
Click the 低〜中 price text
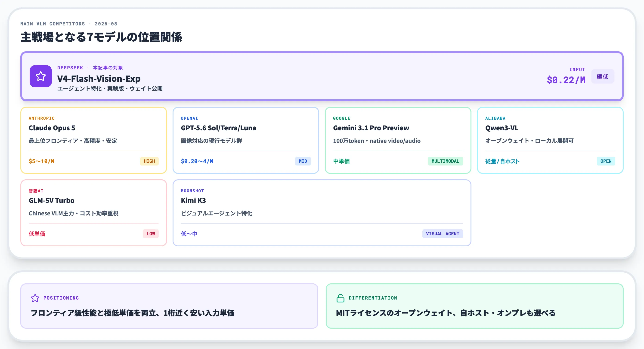(189, 234)
